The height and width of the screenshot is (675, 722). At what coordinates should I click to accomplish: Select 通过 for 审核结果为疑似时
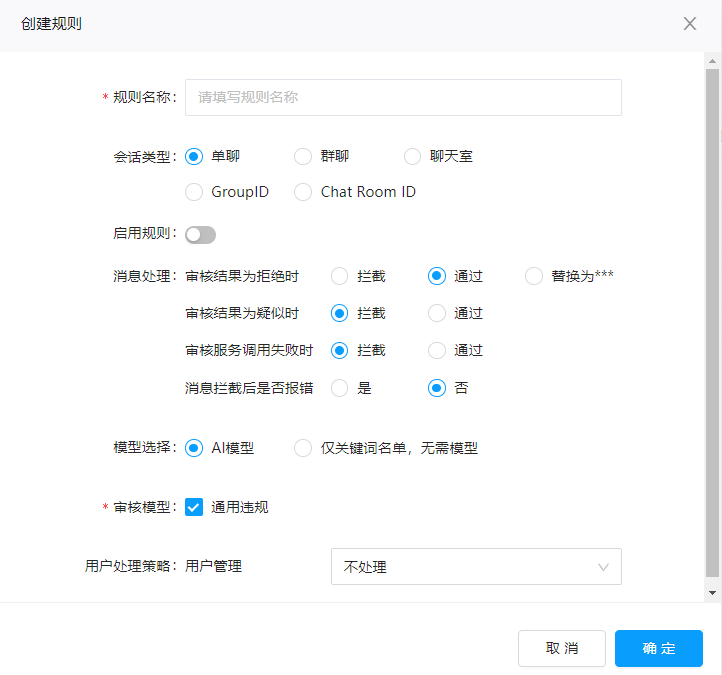click(x=437, y=313)
